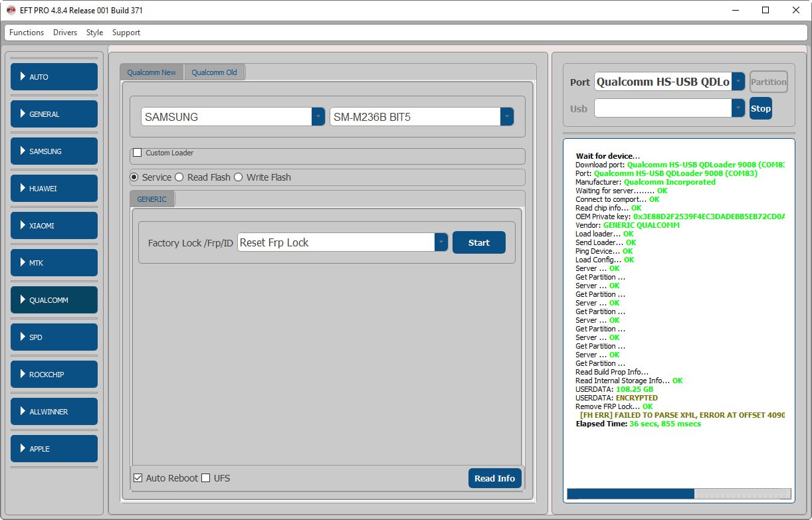Open the Functions menu
This screenshot has height=520, width=812.
point(27,33)
